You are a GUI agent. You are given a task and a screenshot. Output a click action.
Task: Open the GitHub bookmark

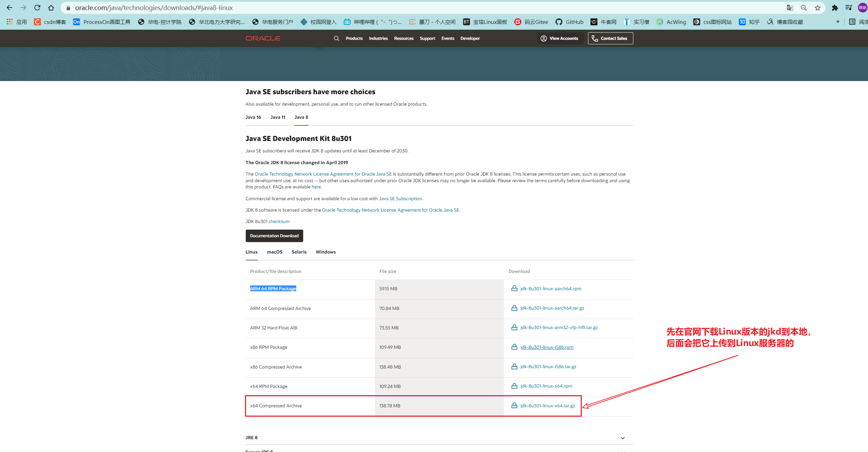(x=569, y=22)
